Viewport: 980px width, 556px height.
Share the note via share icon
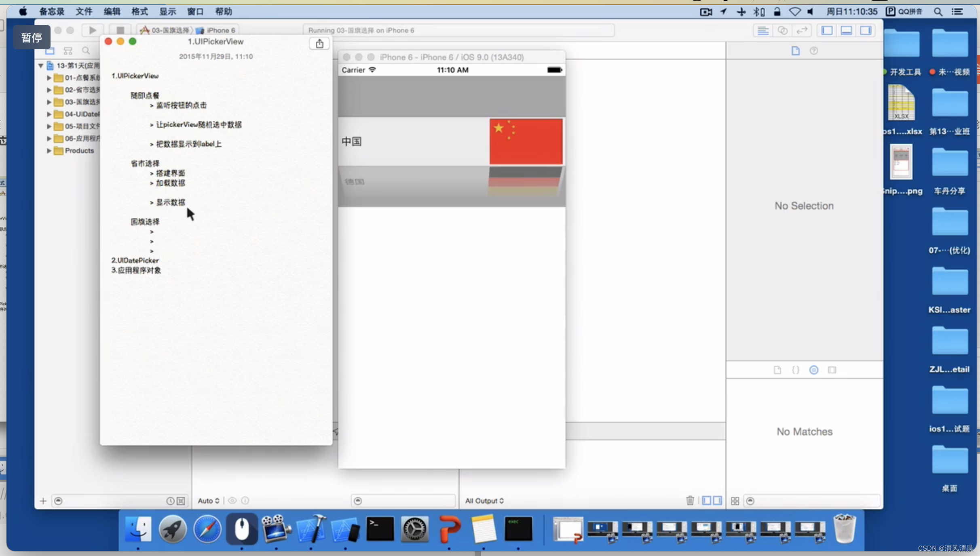[319, 43]
